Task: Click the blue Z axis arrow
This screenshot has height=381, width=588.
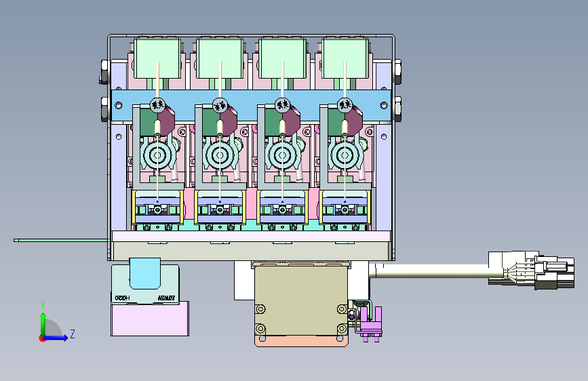Action: [56, 338]
